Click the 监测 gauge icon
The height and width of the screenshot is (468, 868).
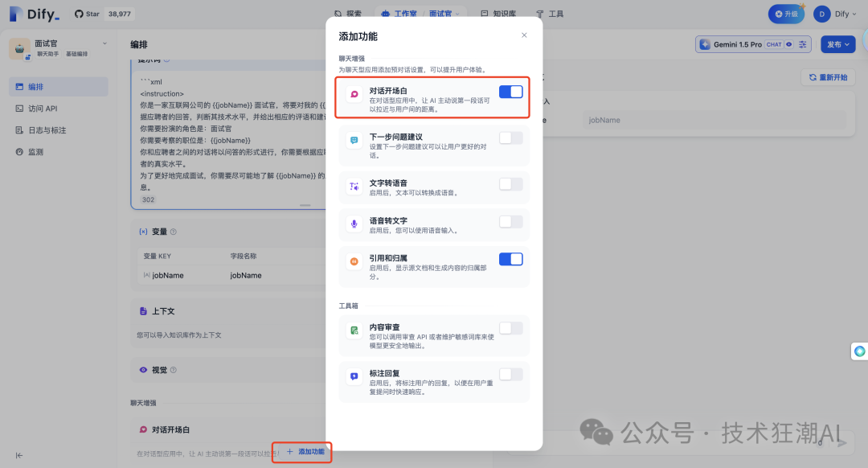[19, 152]
